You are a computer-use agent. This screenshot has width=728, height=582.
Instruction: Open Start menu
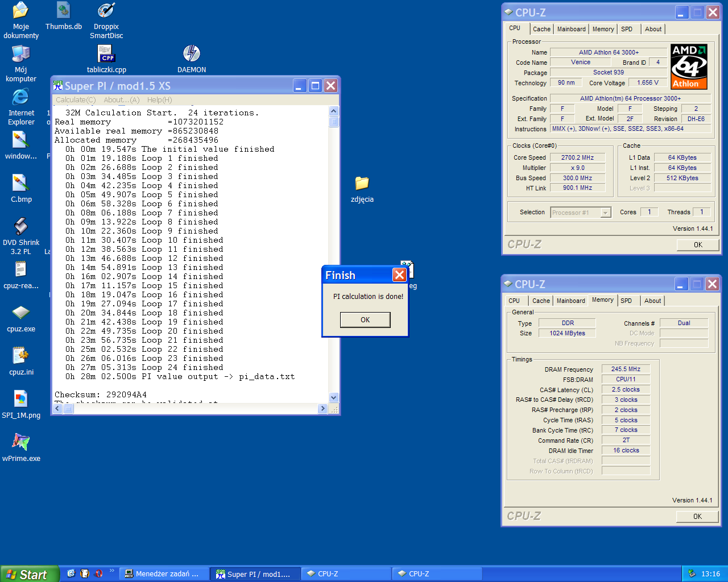[30, 574]
